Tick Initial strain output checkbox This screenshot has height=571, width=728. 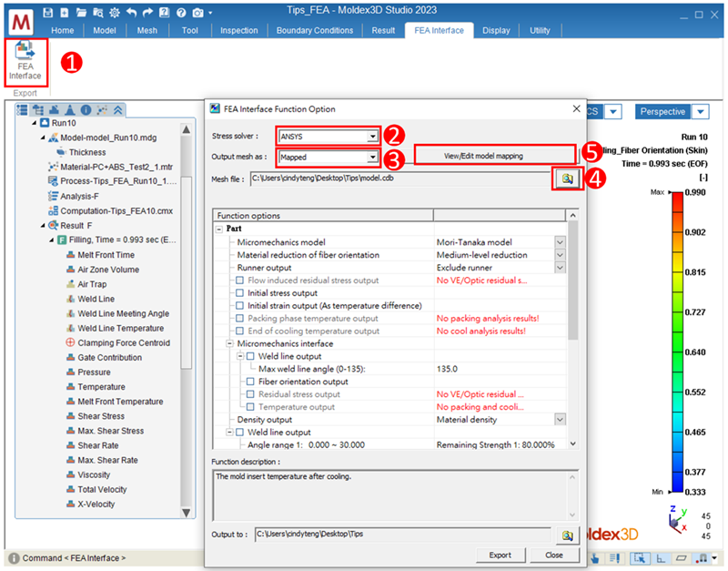240,306
